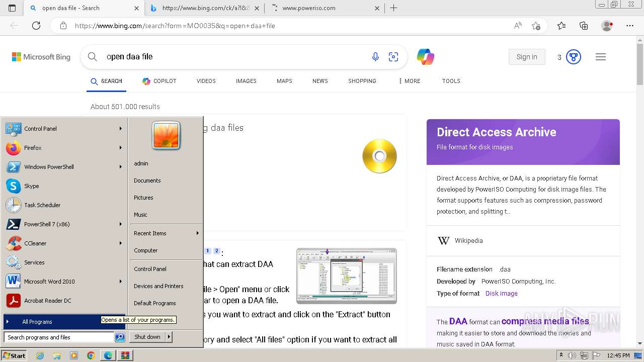The image size is (644, 362).
Task: Open Computer from Start menu
Action: pyautogui.click(x=146, y=250)
